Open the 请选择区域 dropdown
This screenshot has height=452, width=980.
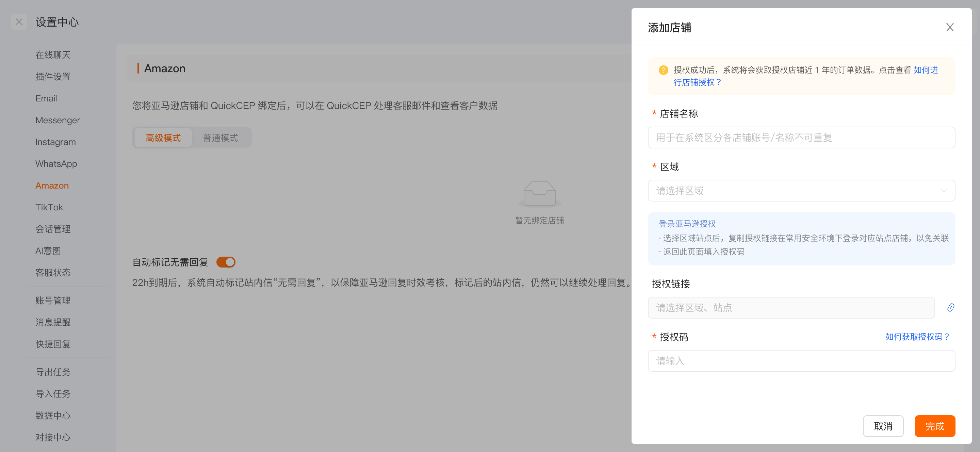coord(801,191)
